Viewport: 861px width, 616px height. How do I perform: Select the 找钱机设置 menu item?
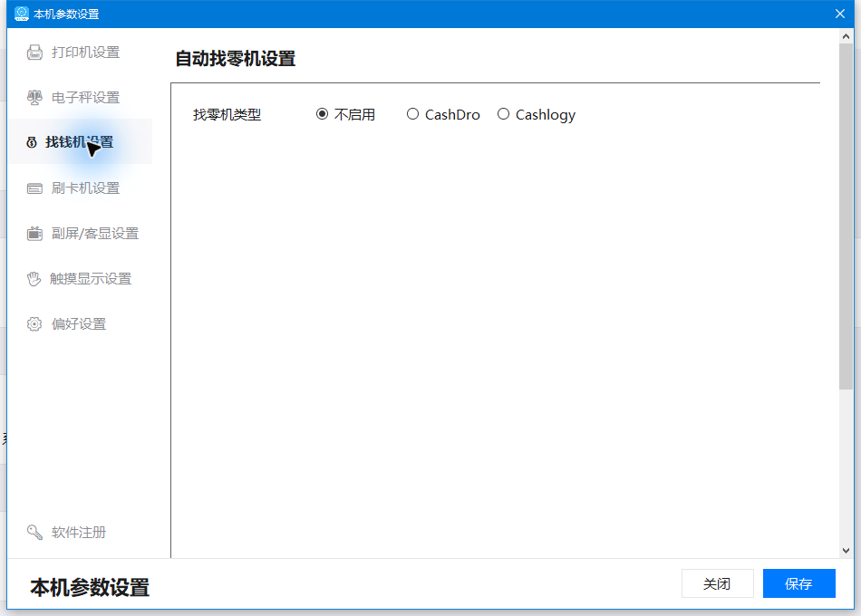[x=80, y=142]
